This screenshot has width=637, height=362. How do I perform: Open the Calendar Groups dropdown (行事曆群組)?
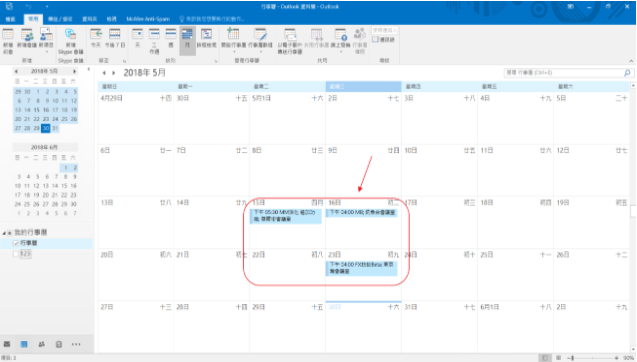[x=260, y=41]
